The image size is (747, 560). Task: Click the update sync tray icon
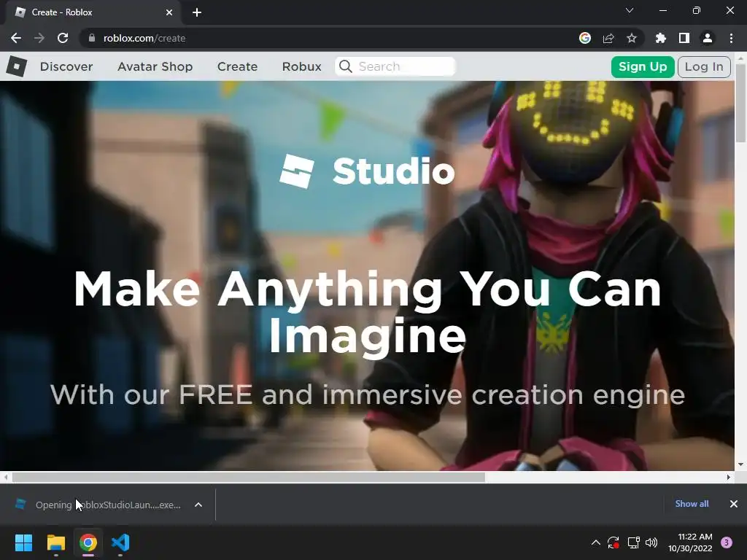pos(613,542)
